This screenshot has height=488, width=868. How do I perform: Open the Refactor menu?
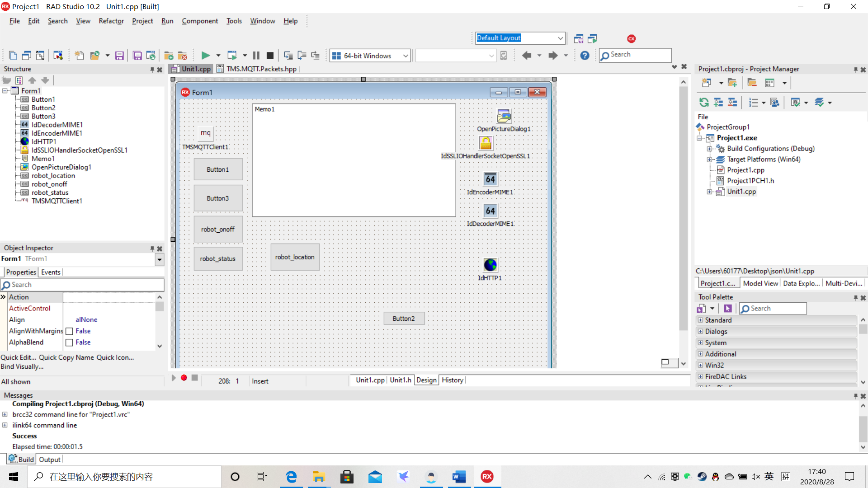coord(111,21)
